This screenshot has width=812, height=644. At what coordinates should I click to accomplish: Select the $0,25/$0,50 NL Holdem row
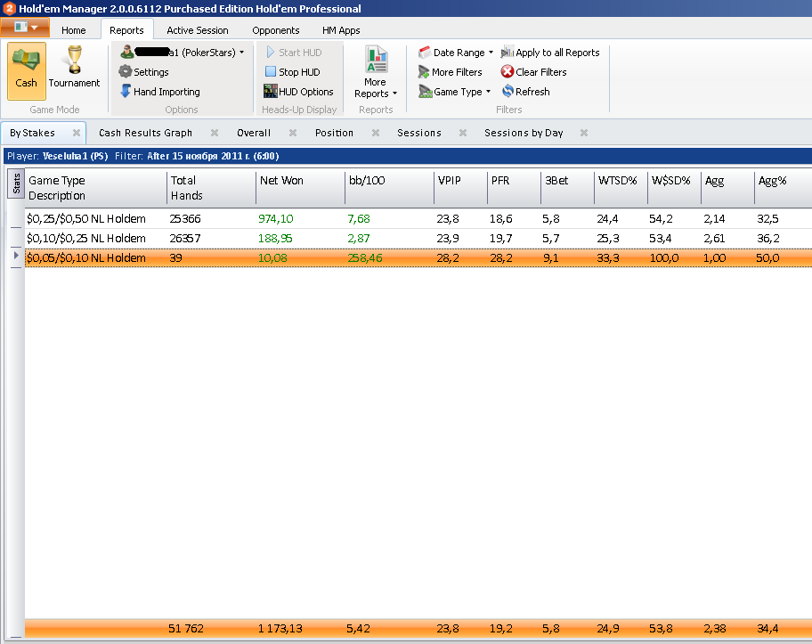(x=418, y=218)
